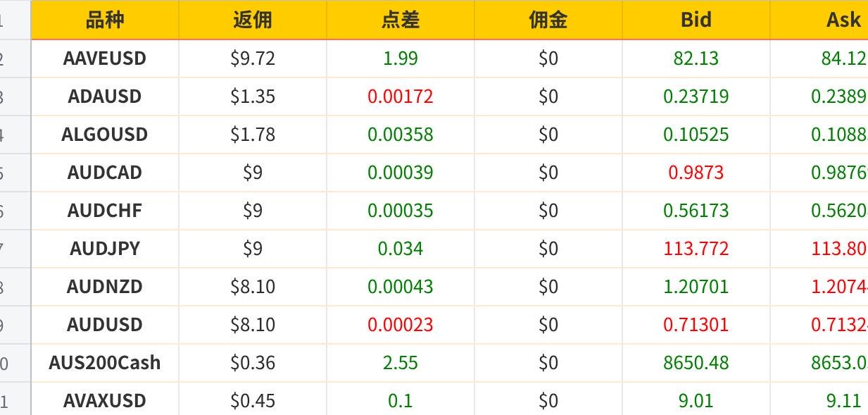Select the ALGOUSD symbol cell
The height and width of the screenshot is (415, 868).
coord(105,135)
